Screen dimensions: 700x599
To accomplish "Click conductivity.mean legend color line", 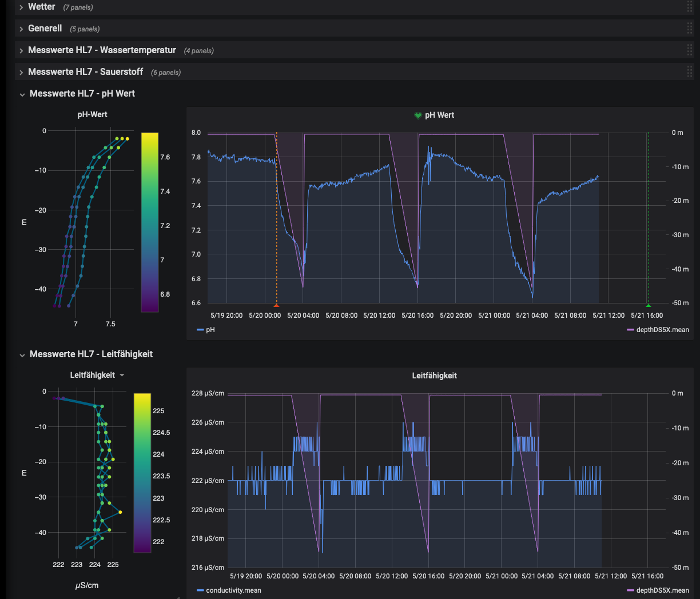I will tap(200, 591).
